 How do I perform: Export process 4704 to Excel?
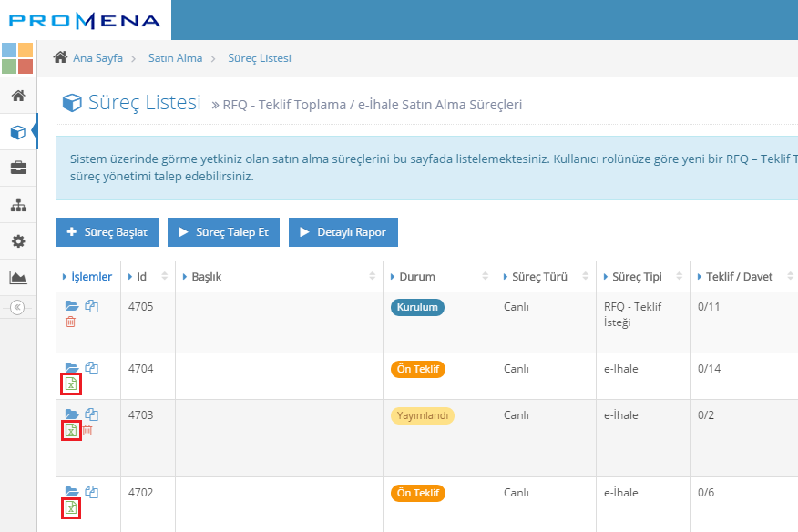[x=71, y=384]
